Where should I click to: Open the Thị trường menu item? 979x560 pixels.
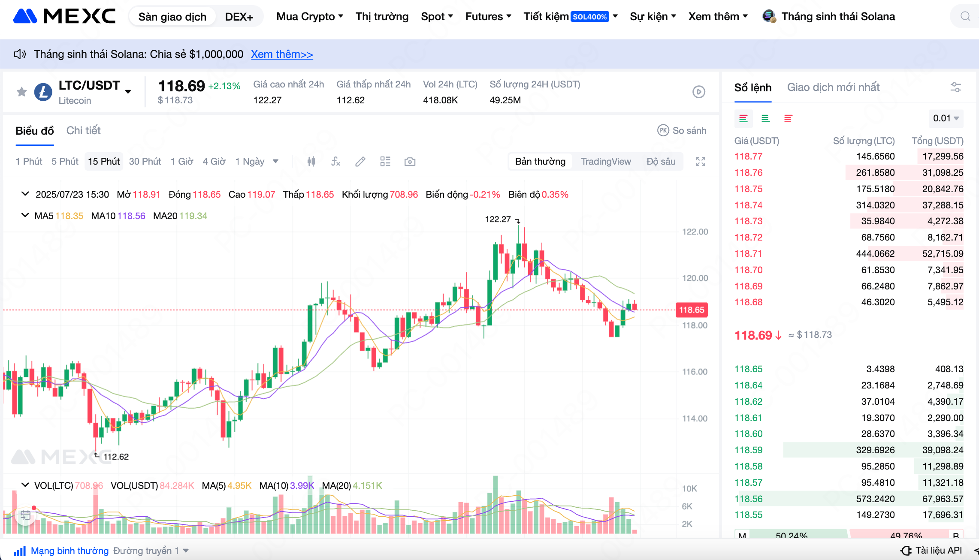pyautogui.click(x=382, y=16)
